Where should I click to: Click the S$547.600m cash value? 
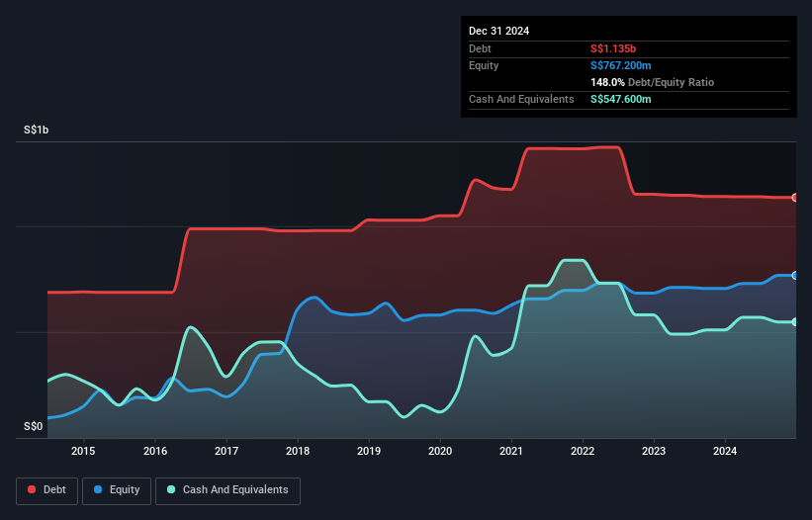[621, 99]
